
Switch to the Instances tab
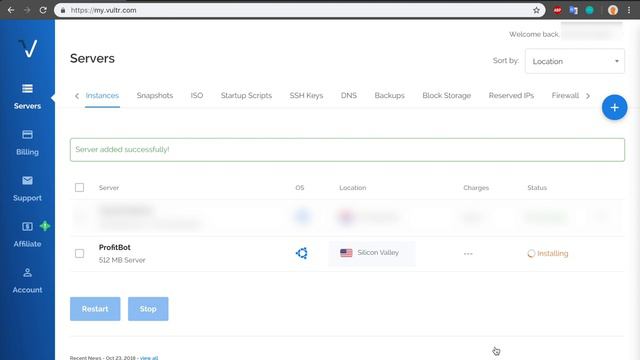coord(102,96)
